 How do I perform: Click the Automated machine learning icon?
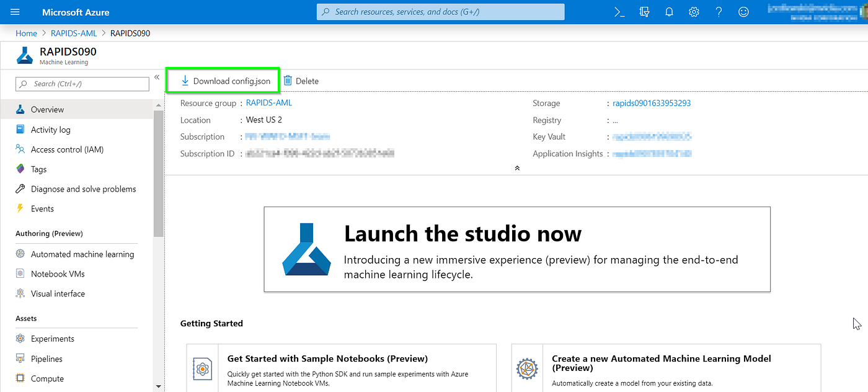click(x=20, y=254)
